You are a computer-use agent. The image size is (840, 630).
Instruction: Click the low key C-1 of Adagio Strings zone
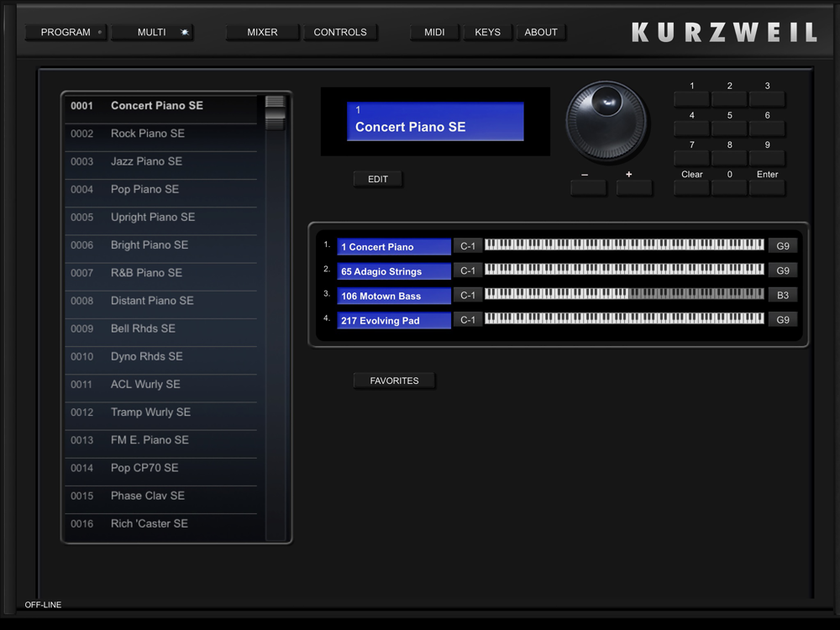[x=468, y=270]
